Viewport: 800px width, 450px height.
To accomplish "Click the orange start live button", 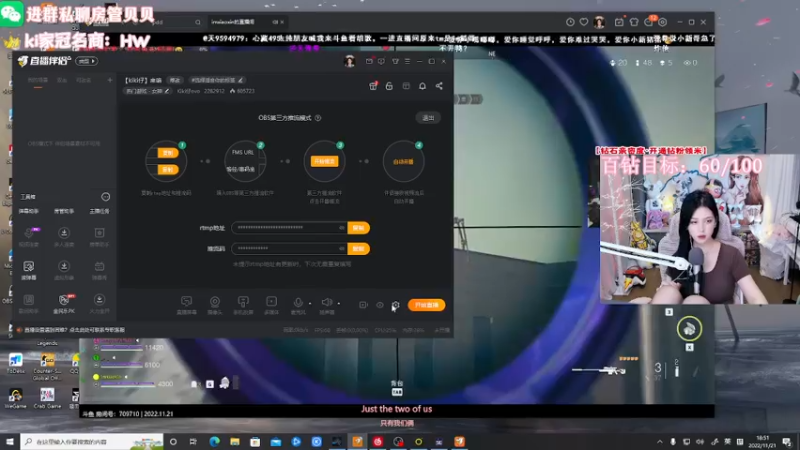I will [x=427, y=305].
